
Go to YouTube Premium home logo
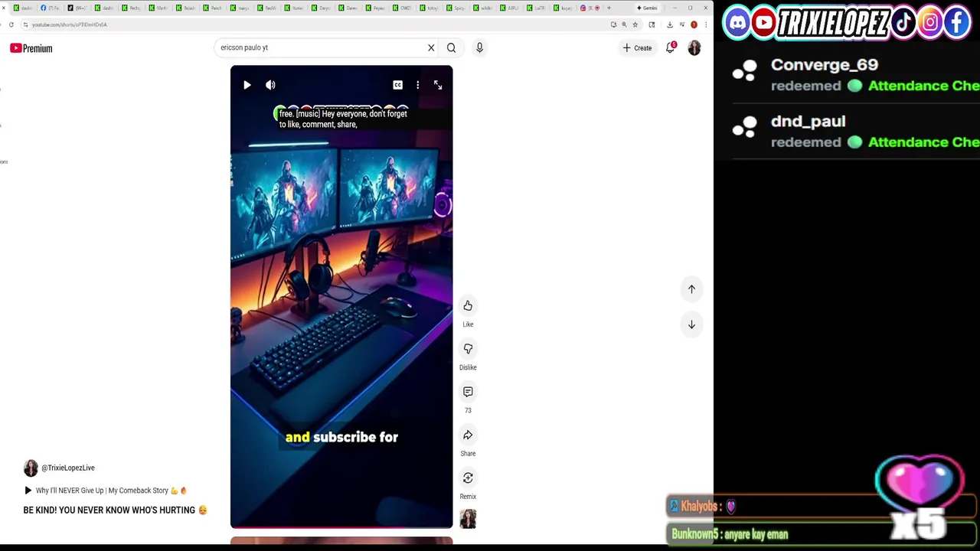point(31,48)
